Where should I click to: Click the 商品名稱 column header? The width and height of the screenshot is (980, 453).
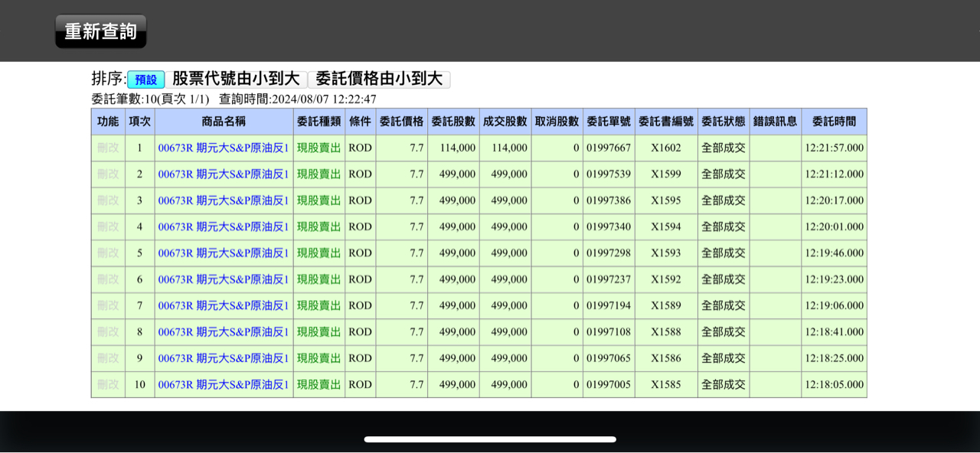[x=224, y=122]
